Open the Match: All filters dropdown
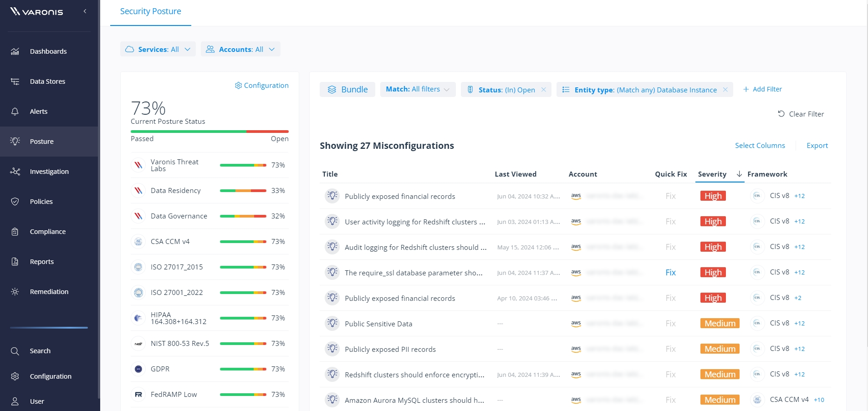The image size is (868, 411). point(418,90)
